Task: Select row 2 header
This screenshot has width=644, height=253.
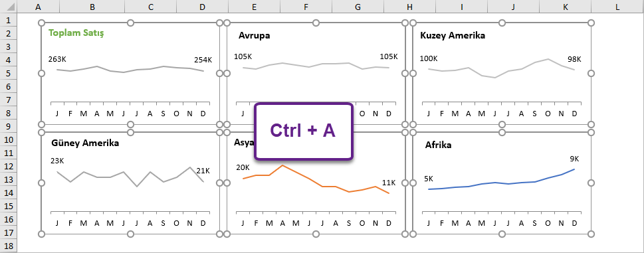Action: coord(9,33)
